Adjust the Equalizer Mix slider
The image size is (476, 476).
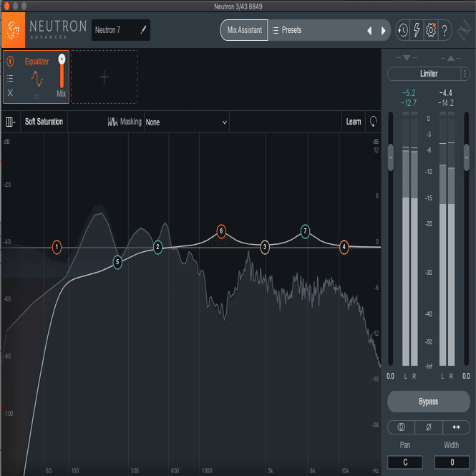(62, 72)
